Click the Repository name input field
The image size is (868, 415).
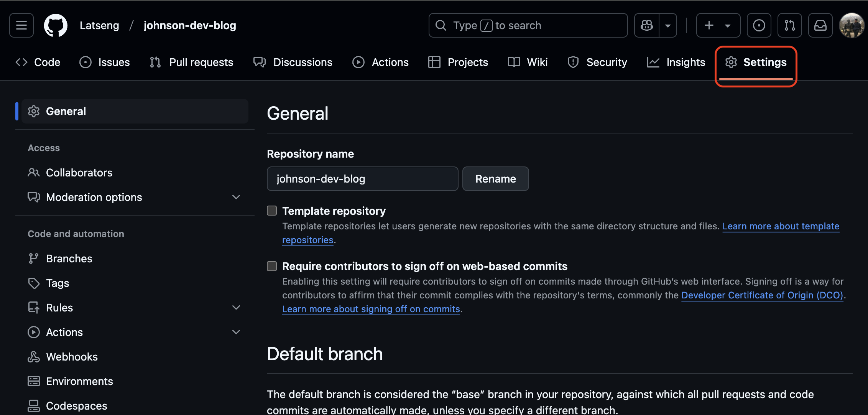tap(363, 179)
